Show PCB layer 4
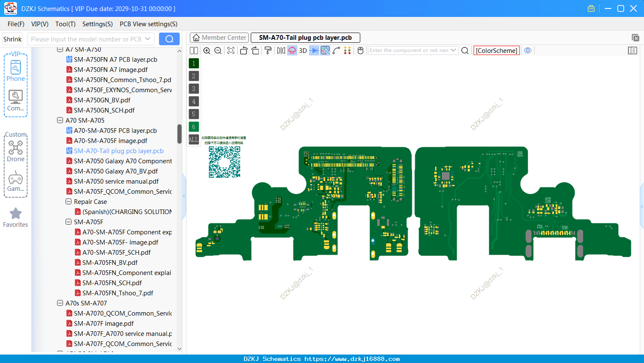 point(194,102)
